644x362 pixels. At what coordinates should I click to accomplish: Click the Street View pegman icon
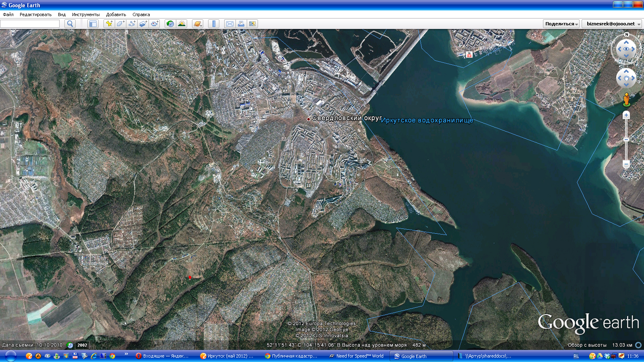[626, 99]
